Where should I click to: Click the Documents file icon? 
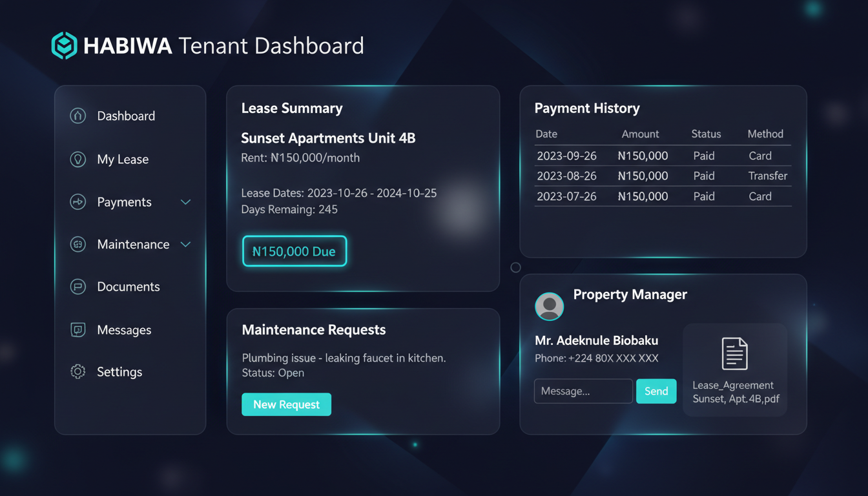pyautogui.click(x=77, y=286)
